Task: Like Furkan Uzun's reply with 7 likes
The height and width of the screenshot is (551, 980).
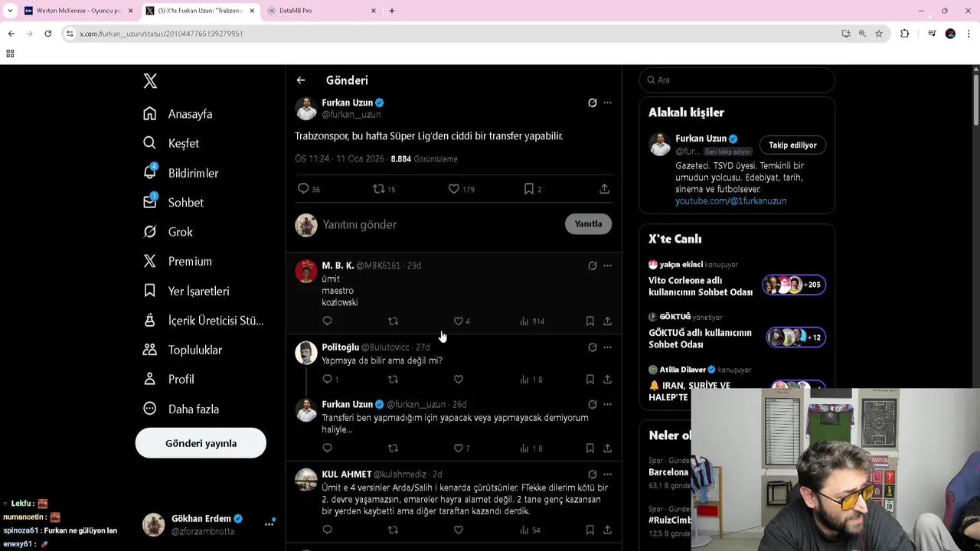Action: pyautogui.click(x=461, y=448)
